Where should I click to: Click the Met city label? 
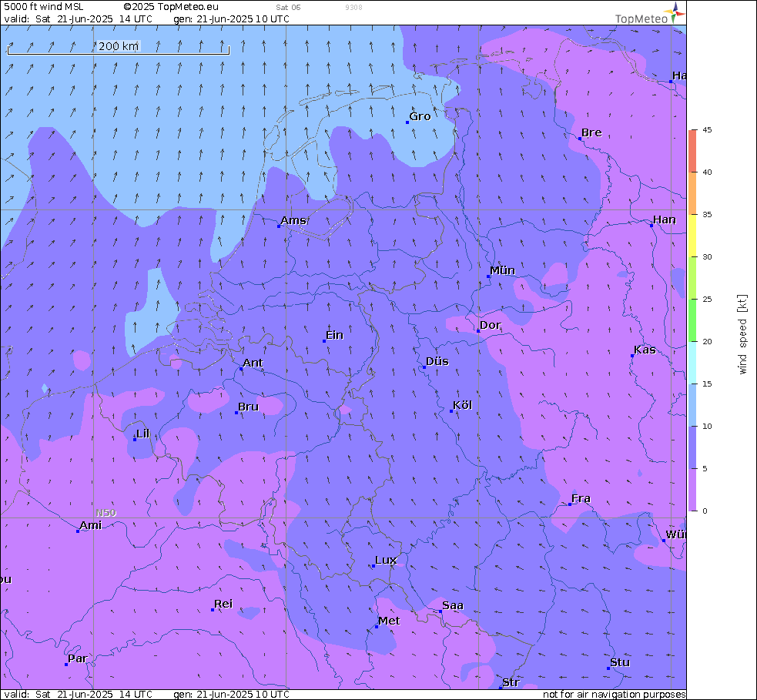click(x=389, y=621)
